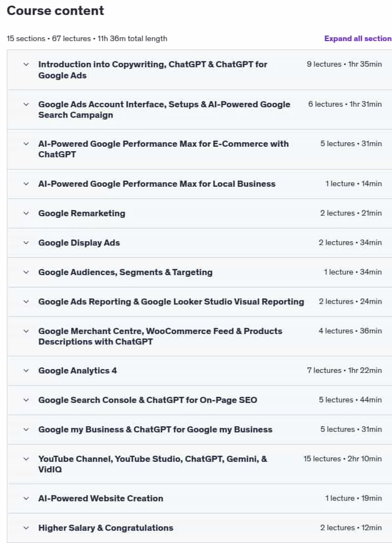Viewport: 392px width, 543px height.
Task: Click the Google Remarketing section heading
Action: 82,213
